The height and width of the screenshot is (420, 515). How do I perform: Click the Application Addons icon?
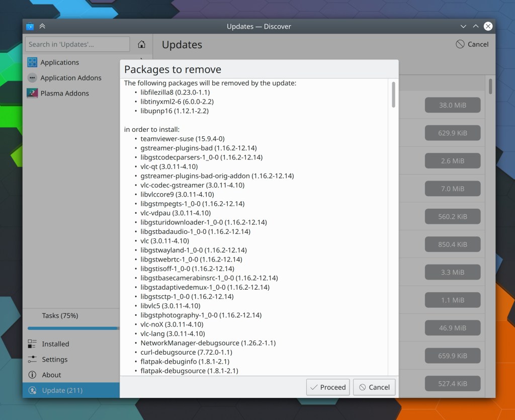pyautogui.click(x=32, y=78)
